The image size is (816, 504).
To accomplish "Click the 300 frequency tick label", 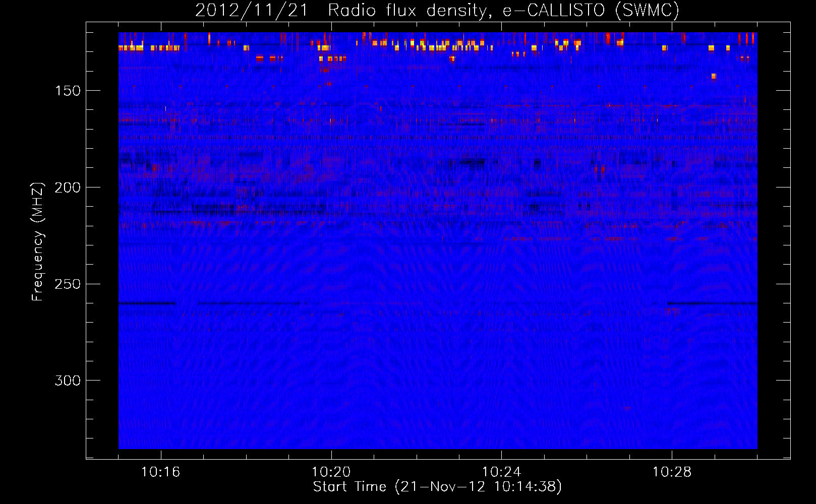I will click(68, 381).
